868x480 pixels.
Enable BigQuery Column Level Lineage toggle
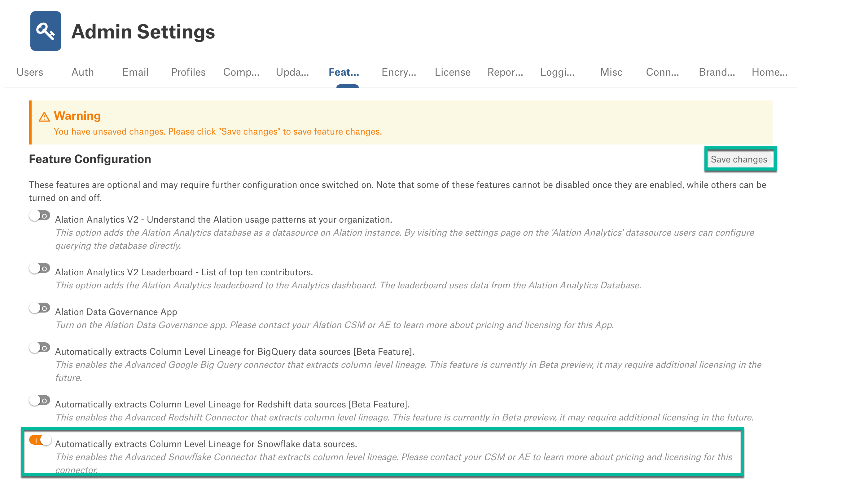pos(39,347)
